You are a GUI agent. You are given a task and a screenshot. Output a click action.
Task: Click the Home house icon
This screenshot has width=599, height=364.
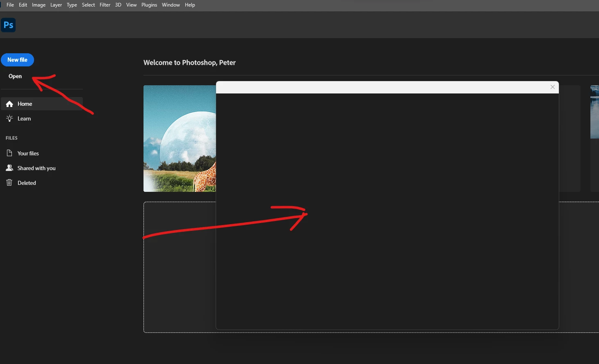point(9,104)
